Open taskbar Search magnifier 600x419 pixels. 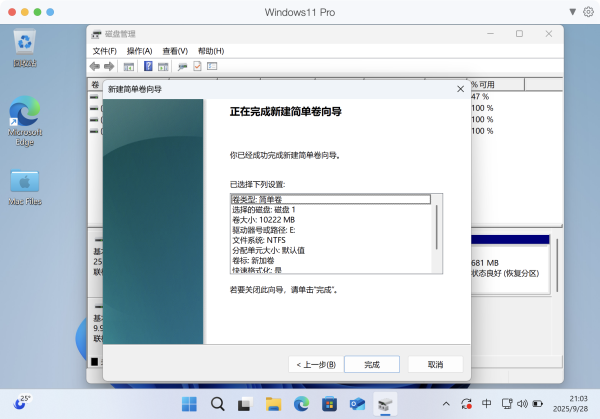[x=216, y=404]
